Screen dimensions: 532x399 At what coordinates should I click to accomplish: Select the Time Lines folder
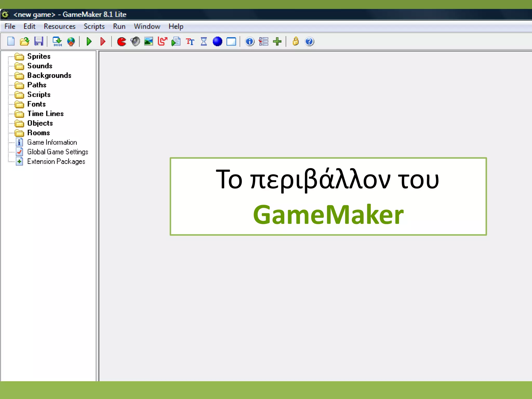pos(45,114)
